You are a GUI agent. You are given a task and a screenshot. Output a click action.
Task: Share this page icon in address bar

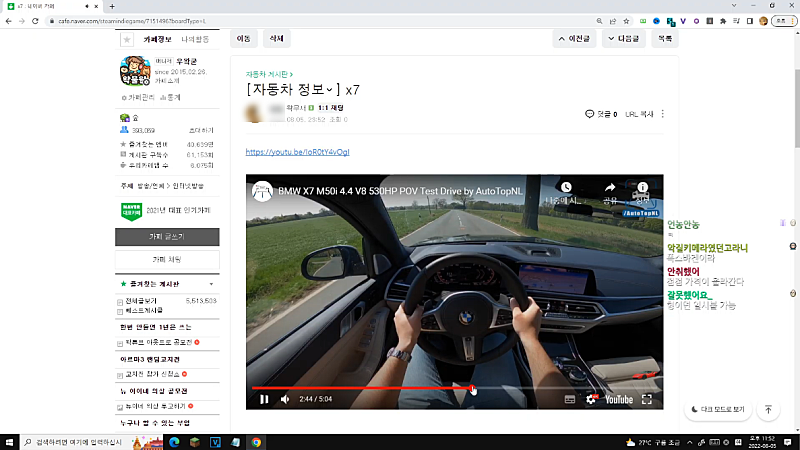click(x=613, y=21)
